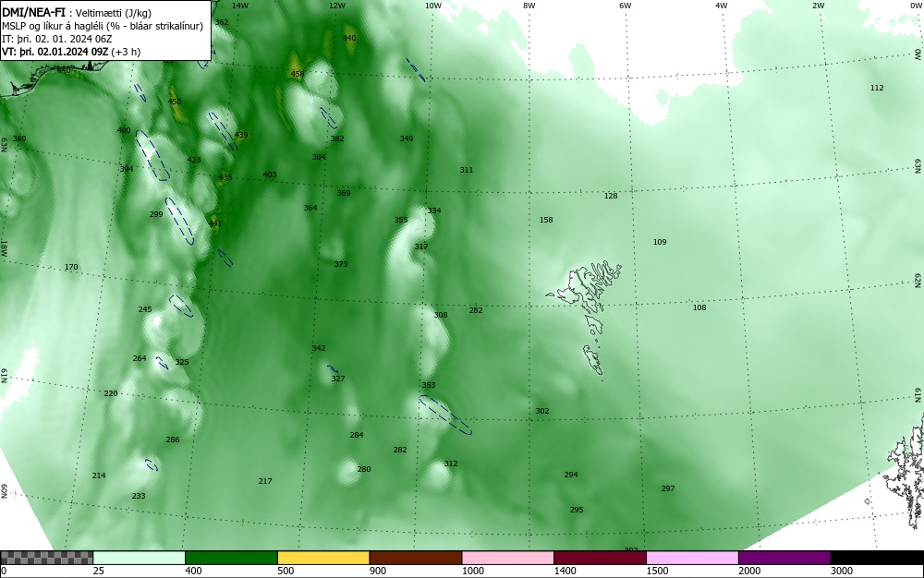Click the CAPE value '294'
The height and width of the screenshot is (578, 924).
[x=571, y=475]
